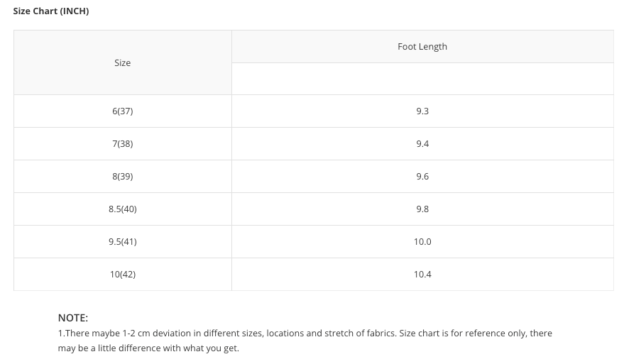Select size 7(38) cell
Screen dimensions: 624x364
pos(122,144)
